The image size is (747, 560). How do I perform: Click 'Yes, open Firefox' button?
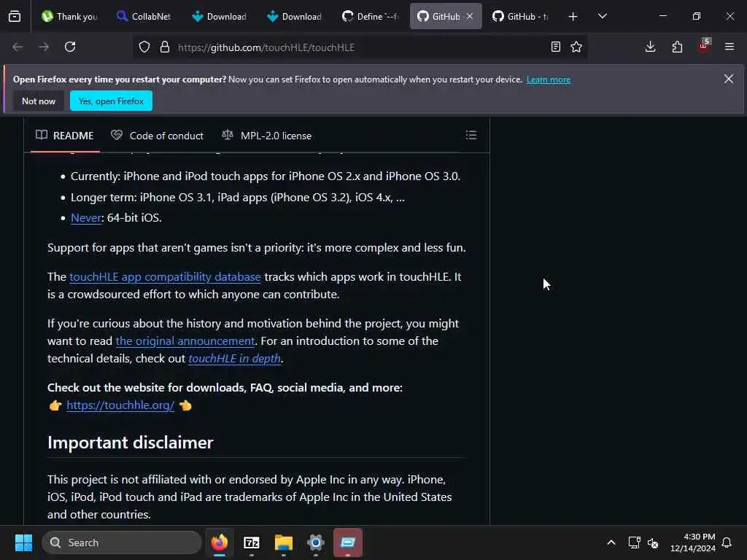(111, 101)
